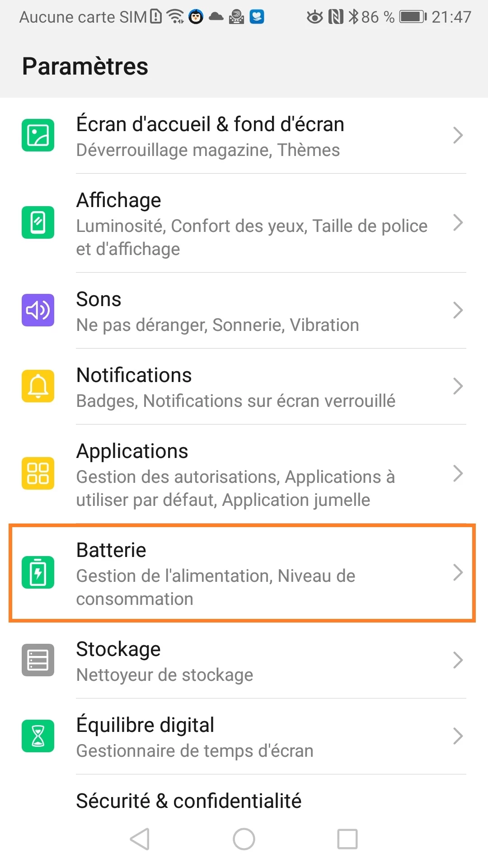Screen dimensions: 488x868
Task: Open chevron arrow on the Stockage row
Action: point(458,660)
